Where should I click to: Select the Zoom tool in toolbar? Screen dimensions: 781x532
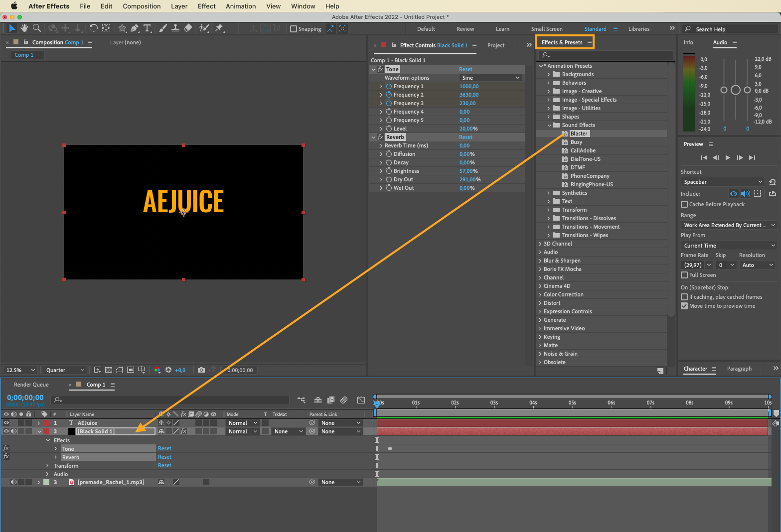37,28
